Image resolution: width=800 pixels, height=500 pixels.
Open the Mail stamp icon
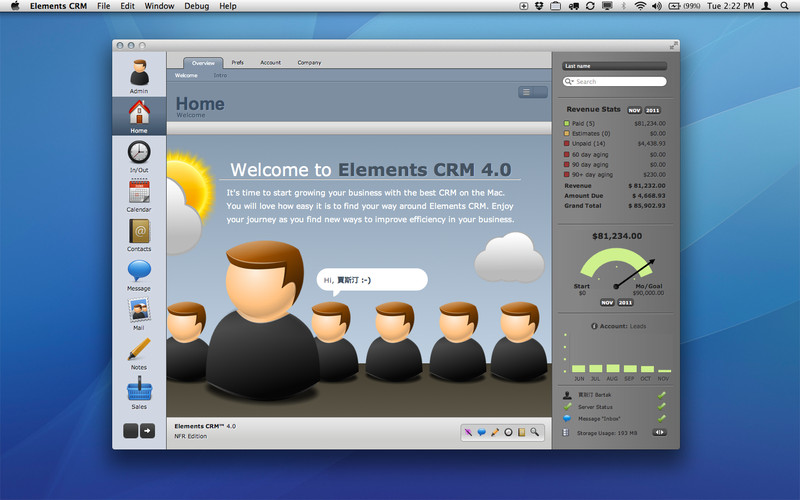click(139, 310)
